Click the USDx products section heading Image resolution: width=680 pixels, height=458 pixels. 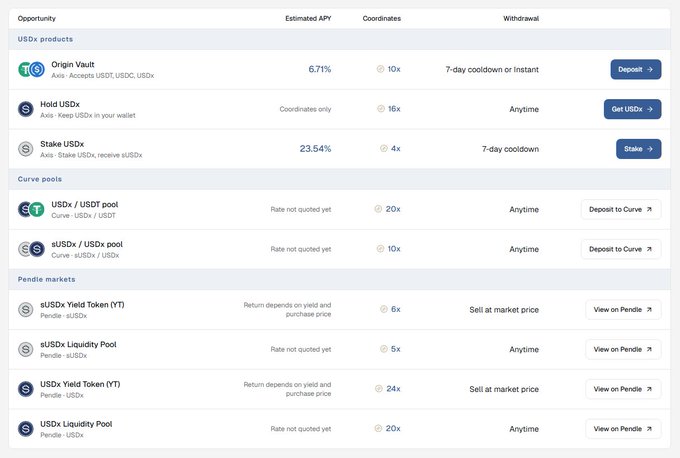point(45,39)
